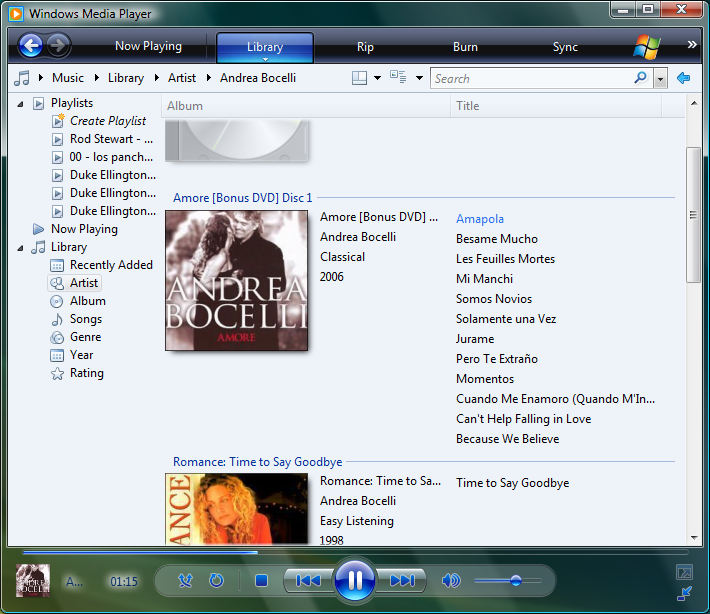Viewport: 710px width, 614px height.
Task: Turn repeat on
Action: pos(216,580)
